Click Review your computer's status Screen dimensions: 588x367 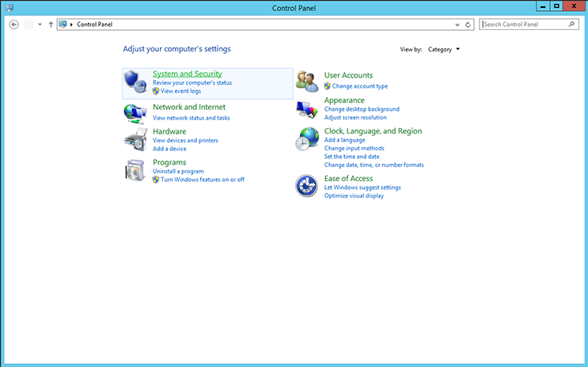tap(192, 83)
